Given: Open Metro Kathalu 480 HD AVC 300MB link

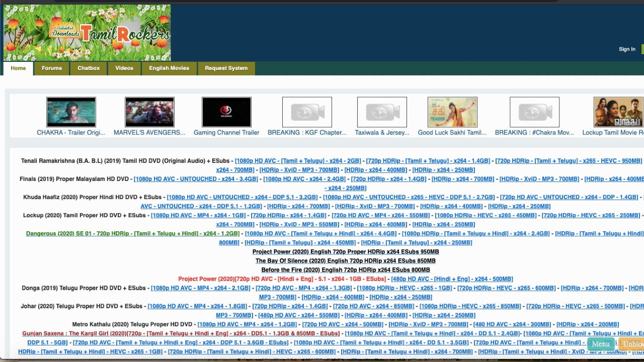Looking at the screenshot, I should point(512,324).
